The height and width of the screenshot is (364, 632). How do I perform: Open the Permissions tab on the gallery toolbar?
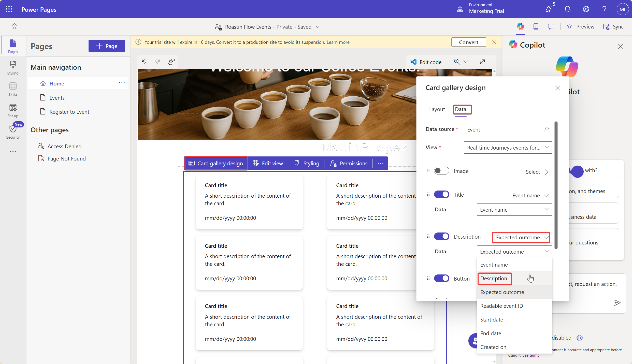pos(349,163)
